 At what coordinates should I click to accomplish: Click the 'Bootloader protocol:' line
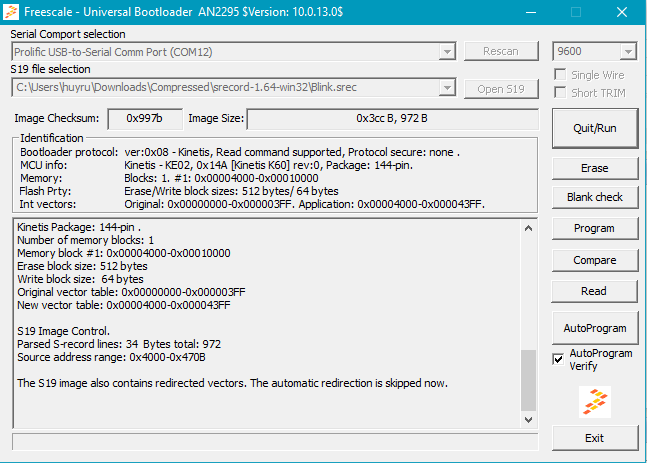tap(240, 152)
